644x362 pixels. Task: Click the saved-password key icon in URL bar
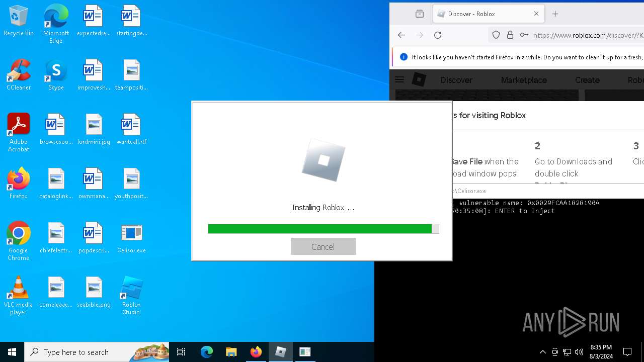click(x=524, y=35)
